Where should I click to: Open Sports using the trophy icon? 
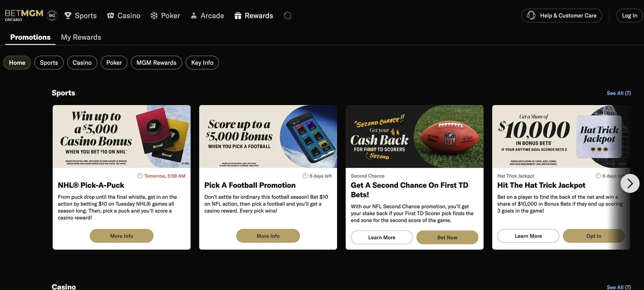coord(68,15)
